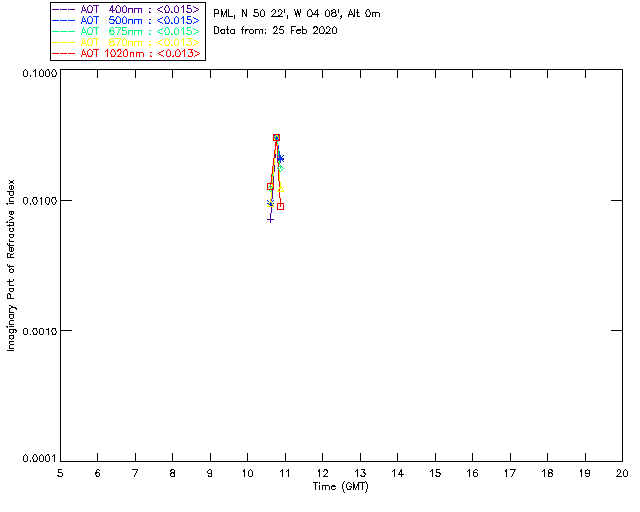The image size is (640, 512).
Task: Click the x-axis tick label 5
Action: pyautogui.click(x=60, y=473)
